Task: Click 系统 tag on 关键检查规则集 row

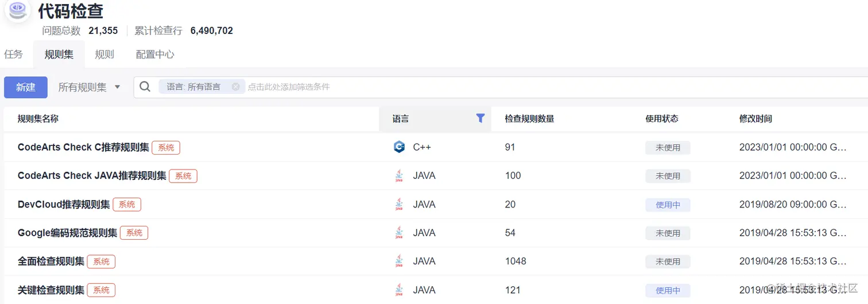Action: tap(101, 290)
